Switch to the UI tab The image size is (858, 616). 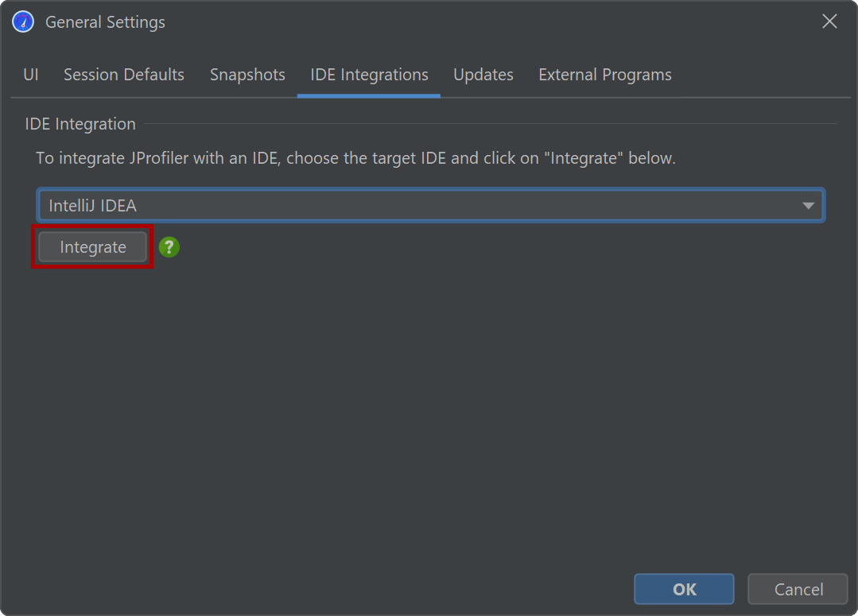click(x=31, y=75)
